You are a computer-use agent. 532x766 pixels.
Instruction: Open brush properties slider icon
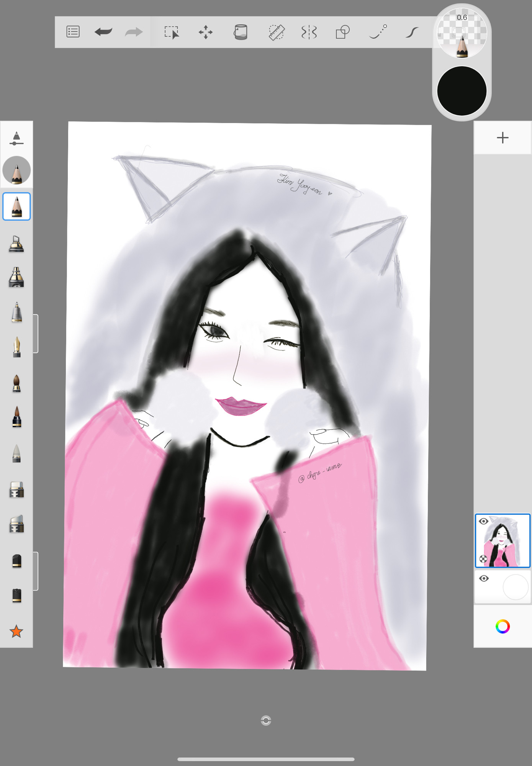click(x=16, y=139)
